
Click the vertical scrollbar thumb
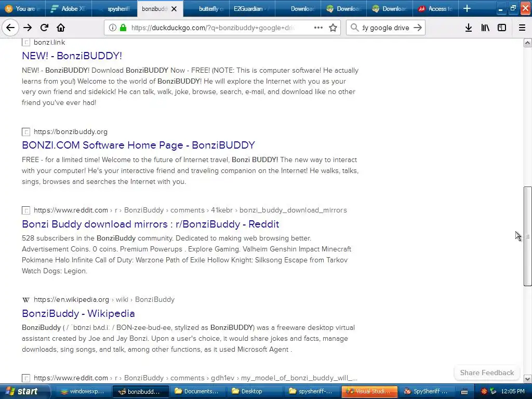click(x=528, y=236)
